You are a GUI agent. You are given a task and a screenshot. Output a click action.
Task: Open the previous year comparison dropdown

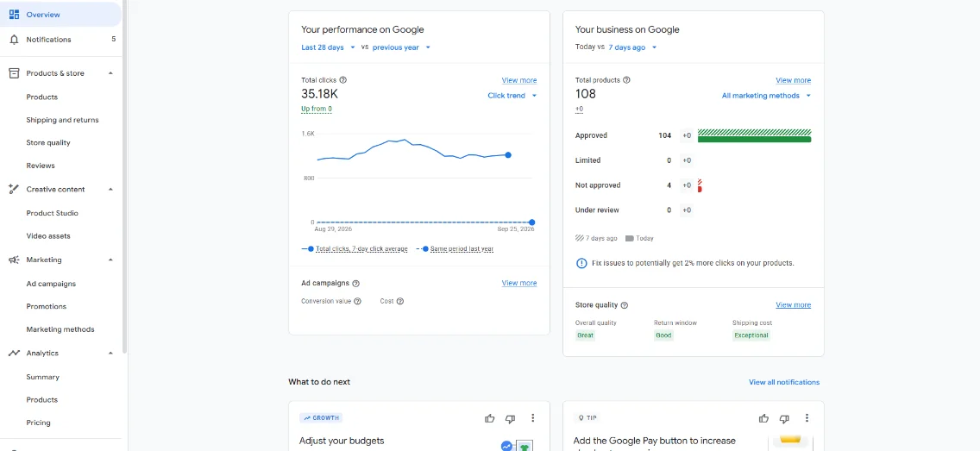[x=401, y=47]
